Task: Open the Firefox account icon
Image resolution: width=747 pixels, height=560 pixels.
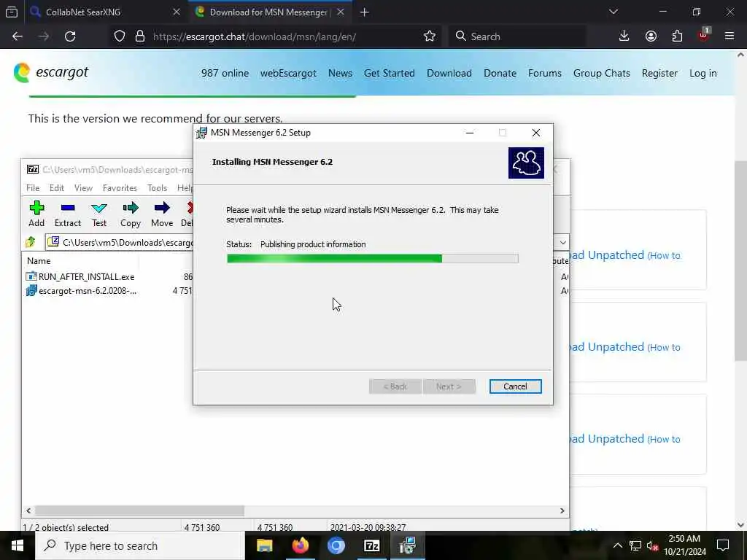Action: coord(651,36)
